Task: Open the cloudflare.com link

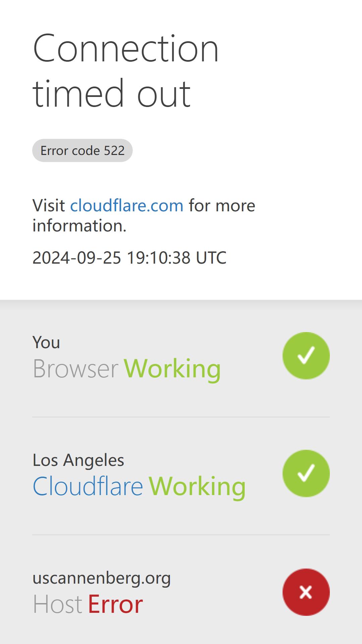Action: (127, 205)
